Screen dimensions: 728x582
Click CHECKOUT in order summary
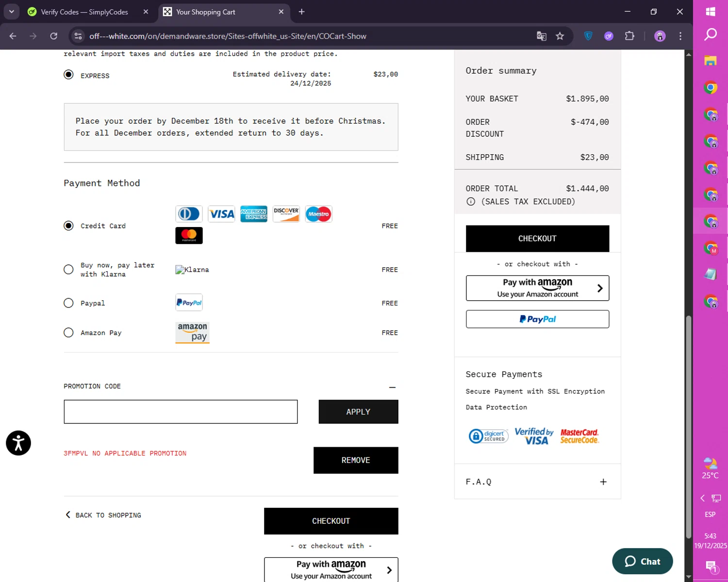[537, 239]
